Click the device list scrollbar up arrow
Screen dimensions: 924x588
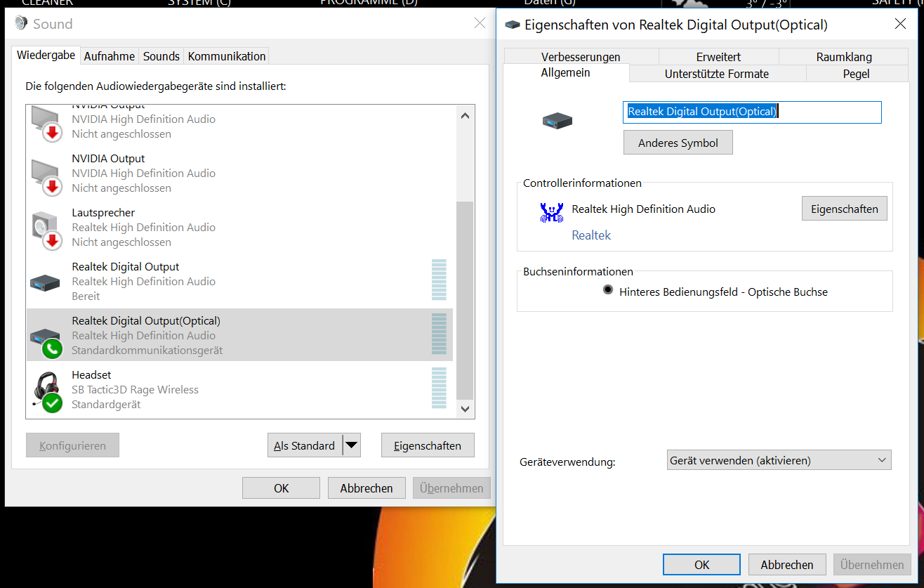point(465,115)
